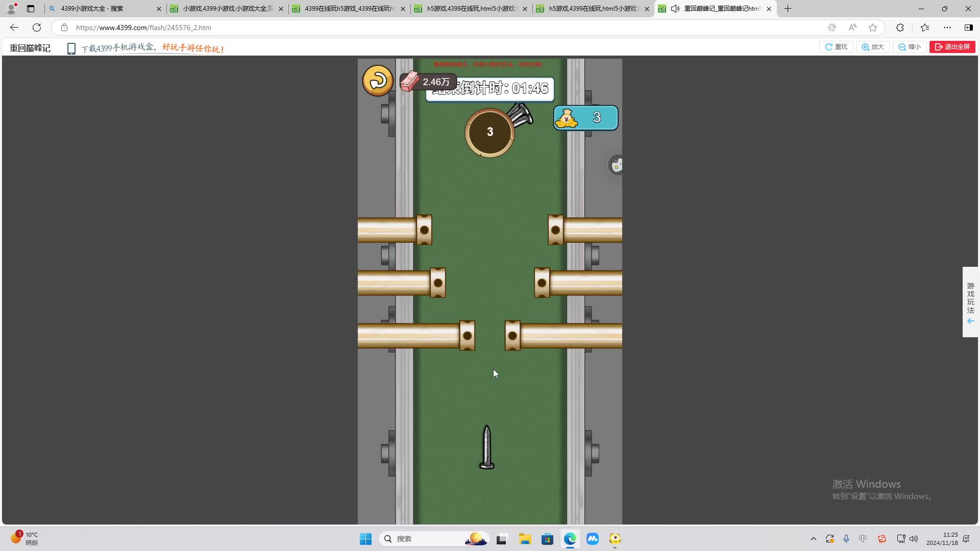This screenshot has height=551, width=980.
Task: Click 放大 zoom in button
Action: 873,47
